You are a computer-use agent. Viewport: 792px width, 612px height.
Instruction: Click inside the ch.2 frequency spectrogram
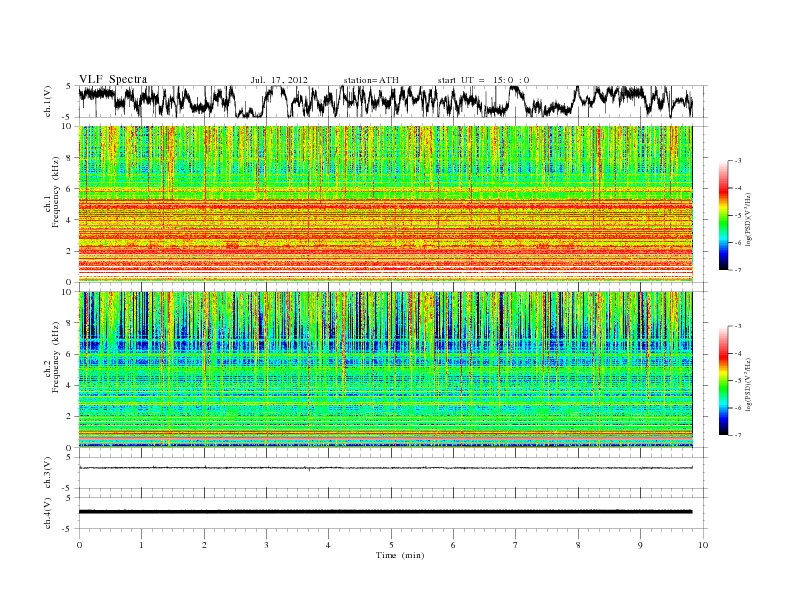(x=385, y=370)
